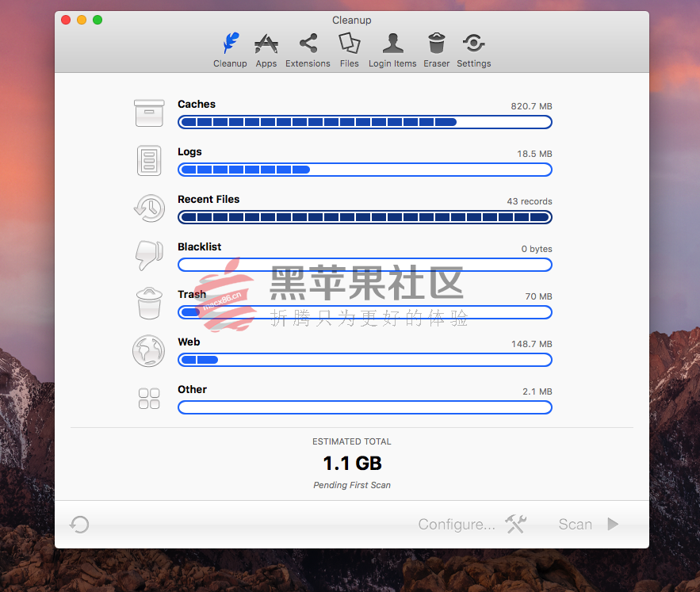Select the Eraser trash tool

pos(436,50)
